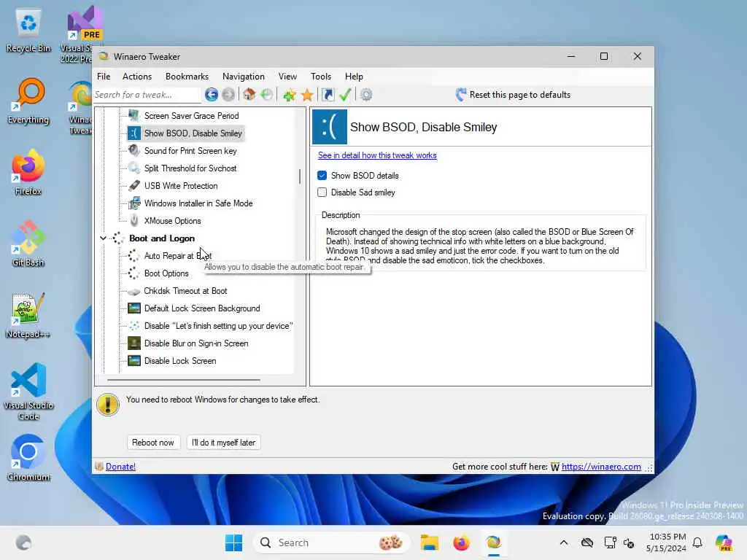The image size is (747, 560).
Task: Select Screen Saver Grace Period tweak
Action: pyautogui.click(x=192, y=116)
